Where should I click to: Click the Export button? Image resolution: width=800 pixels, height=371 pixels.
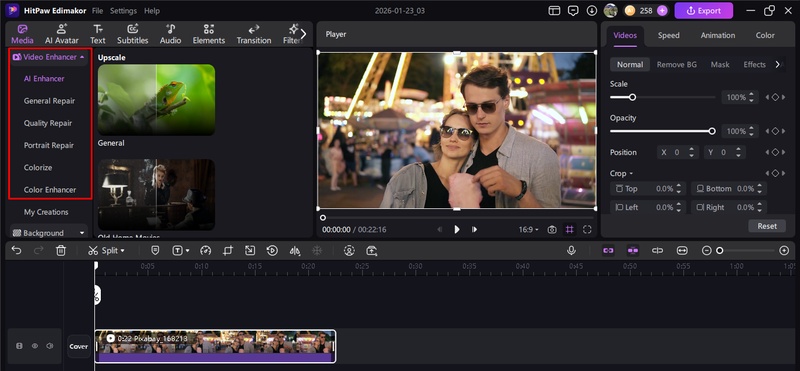tap(704, 10)
